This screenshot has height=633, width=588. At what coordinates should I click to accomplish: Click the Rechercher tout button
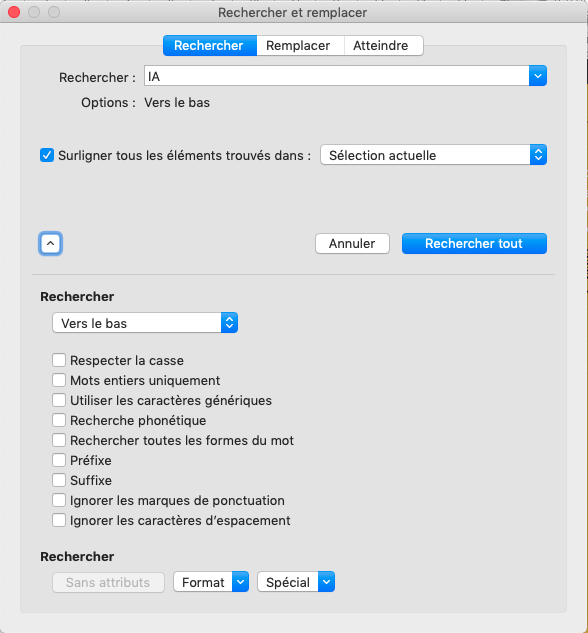click(474, 243)
